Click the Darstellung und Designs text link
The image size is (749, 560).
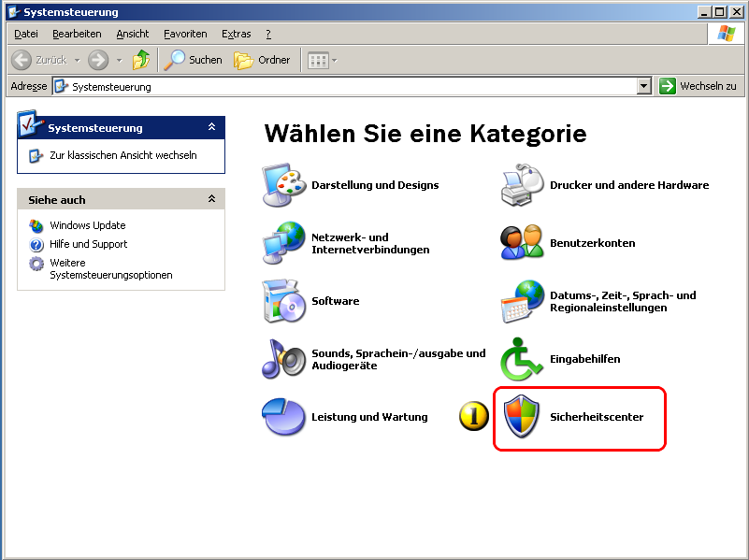click(x=375, y=185)
